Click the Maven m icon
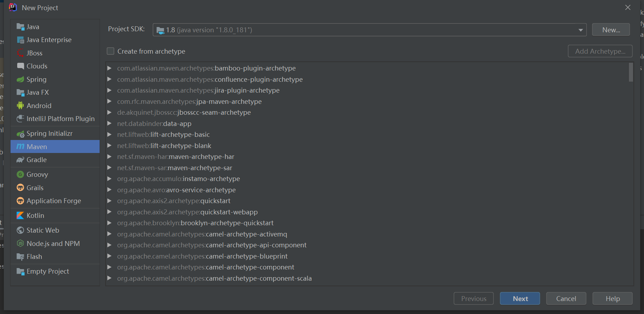644x314 pixels. [20, 147]
